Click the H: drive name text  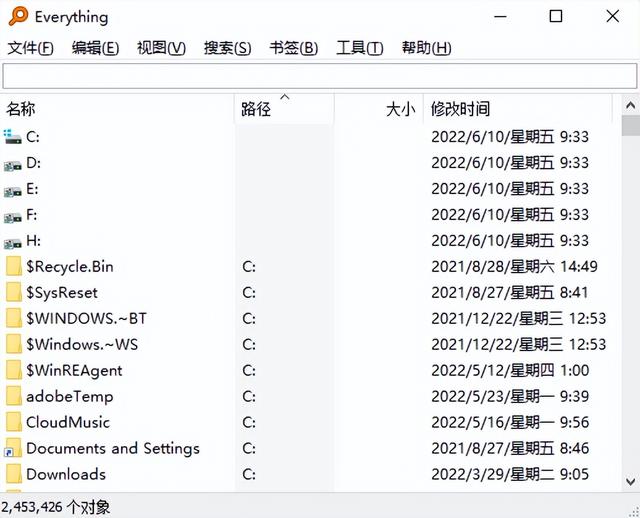pos(33,241)
